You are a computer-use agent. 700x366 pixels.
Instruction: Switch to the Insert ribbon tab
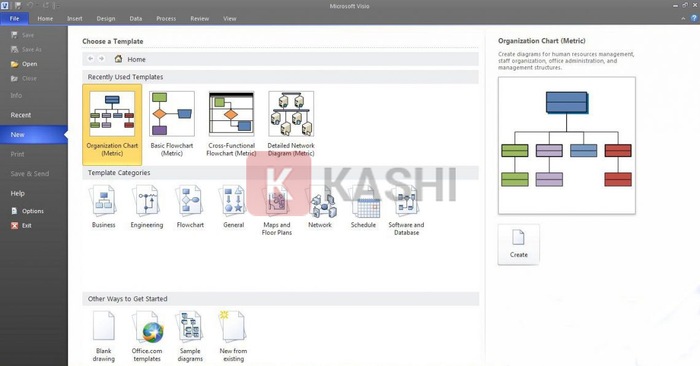click(75, 19)
